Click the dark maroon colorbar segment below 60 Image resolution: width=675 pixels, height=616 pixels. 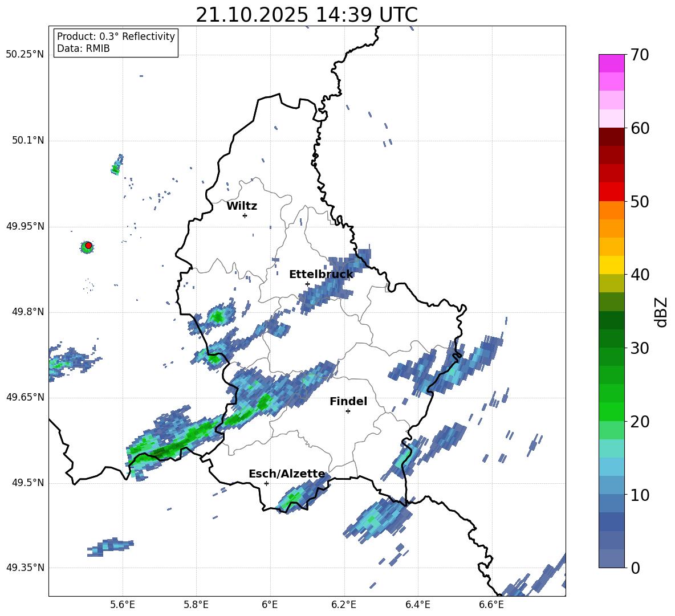tap(611, 137)
